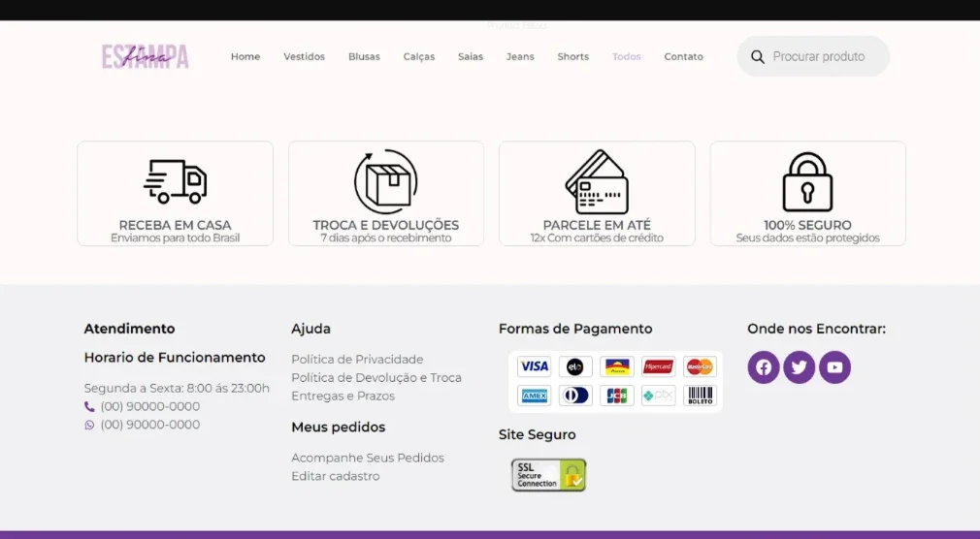Click the Boleto barcode icon
Image resolution: width=980 pixels, height=539 pixels.
click(700, 396)
